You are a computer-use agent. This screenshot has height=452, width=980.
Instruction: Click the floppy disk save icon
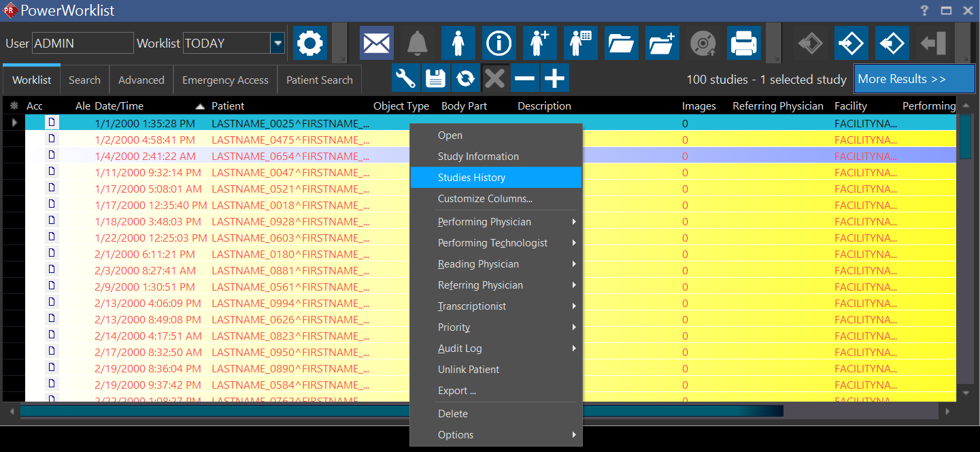[435, 78]
